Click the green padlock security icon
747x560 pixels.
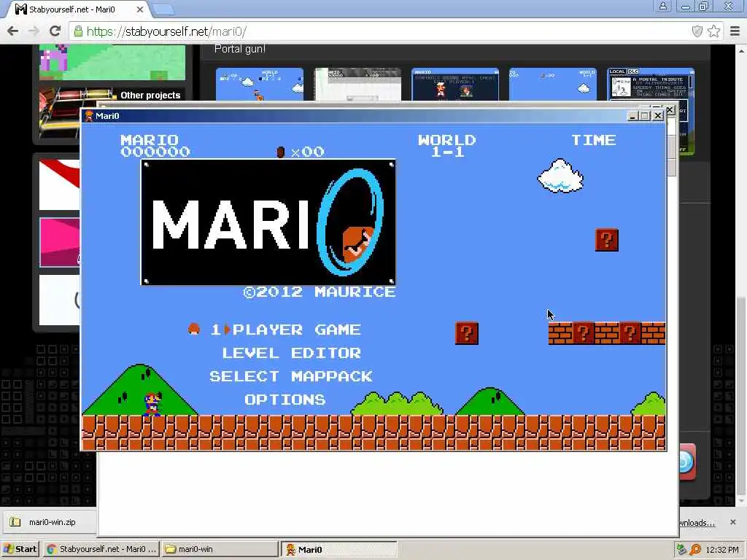point(78,31)
